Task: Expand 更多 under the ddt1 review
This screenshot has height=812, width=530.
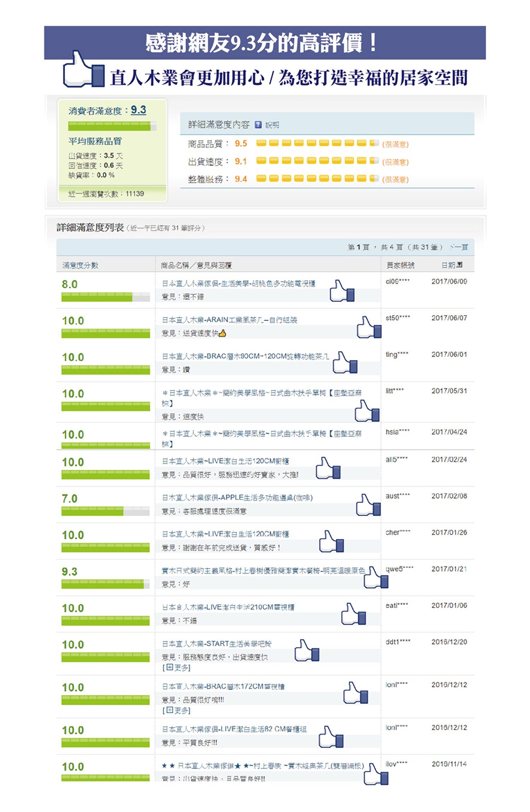Action: (x=176, y=667)
